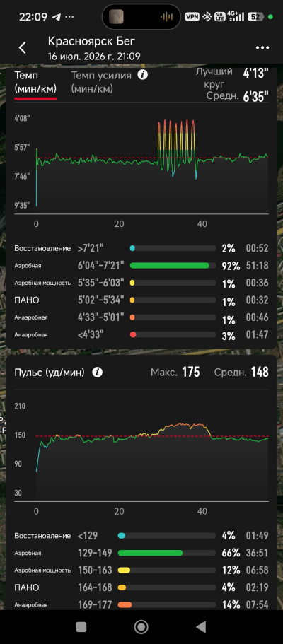Viewport: 283px width, 644px height.
Task: Tap the interval spikes on pace chart
Action: click(x=177, y=148)
